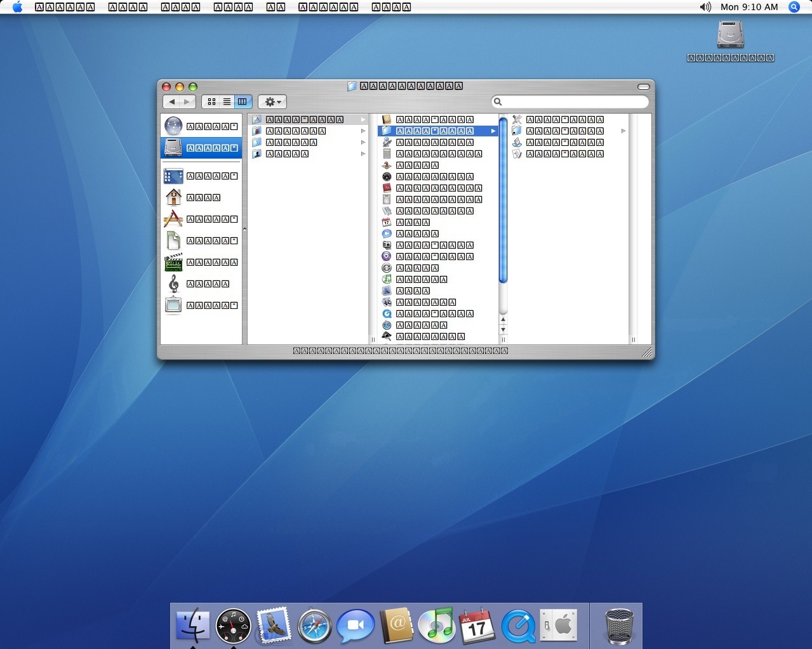Click the scroll down arrow in applications column
Viewport: 812px width, 649px height.
click(x=503, y=329)
